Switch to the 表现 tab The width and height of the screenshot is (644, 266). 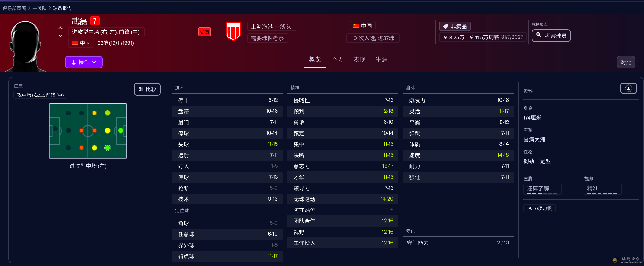click(x=359, y=59)
